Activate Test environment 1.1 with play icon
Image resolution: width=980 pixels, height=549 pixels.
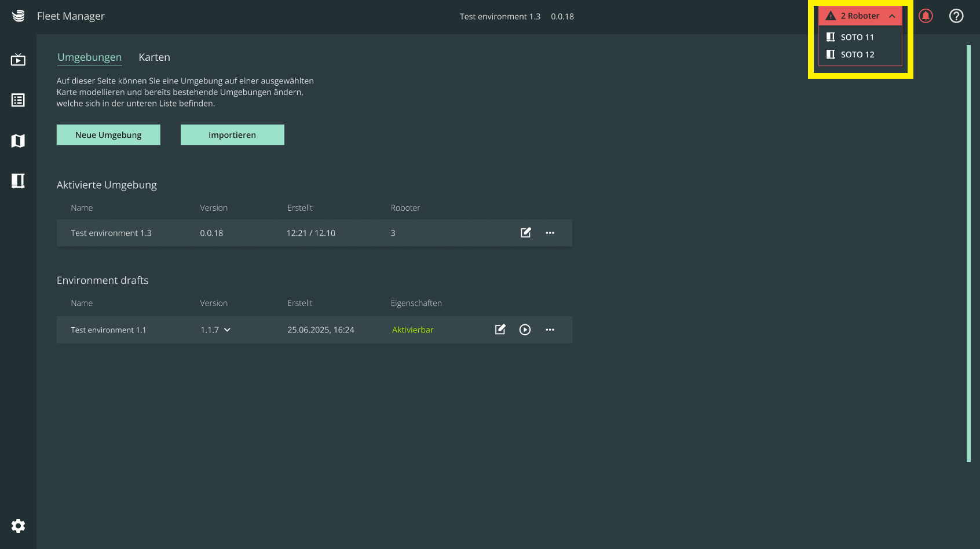click(525, 330)
